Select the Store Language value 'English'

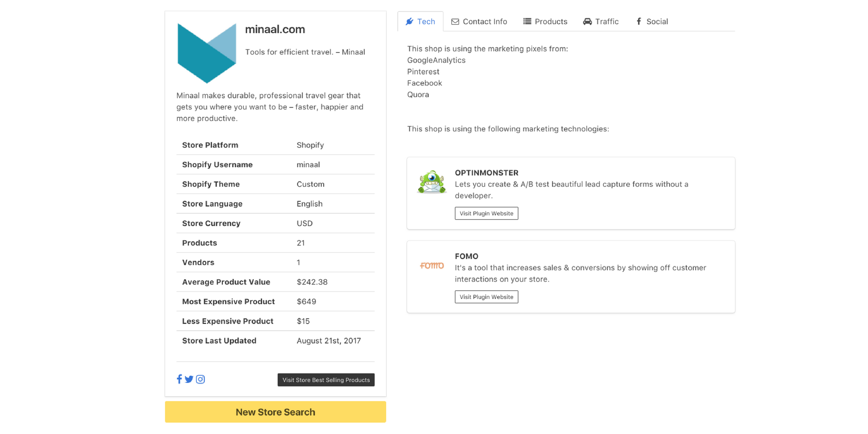309,204
